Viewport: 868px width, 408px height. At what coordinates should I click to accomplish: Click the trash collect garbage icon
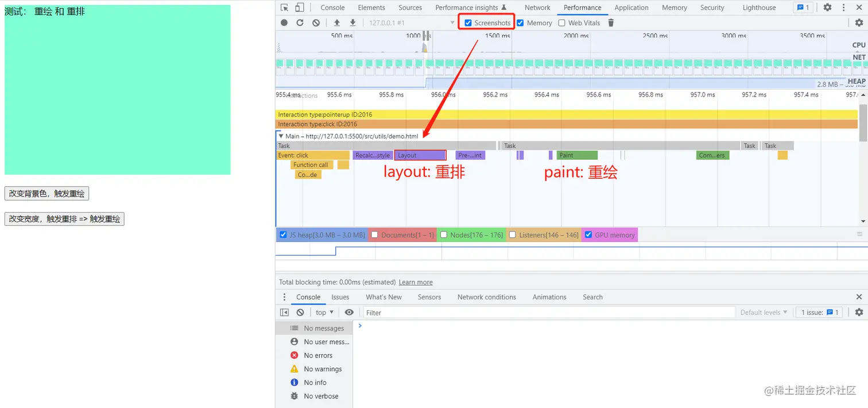[x=611, y=23]
